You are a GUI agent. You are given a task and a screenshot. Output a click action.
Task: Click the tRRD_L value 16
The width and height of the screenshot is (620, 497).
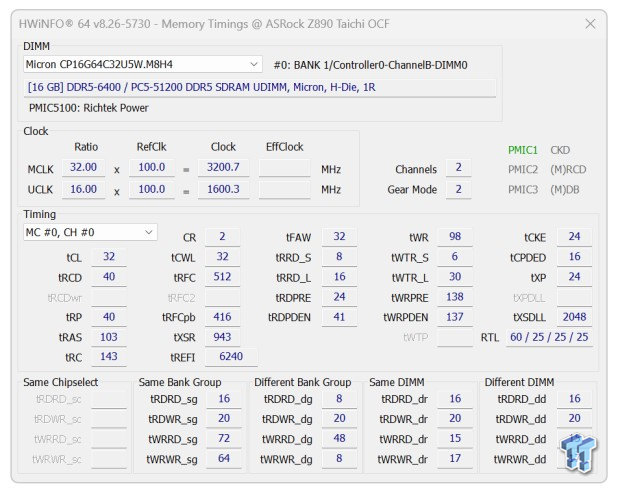(339, 277)
